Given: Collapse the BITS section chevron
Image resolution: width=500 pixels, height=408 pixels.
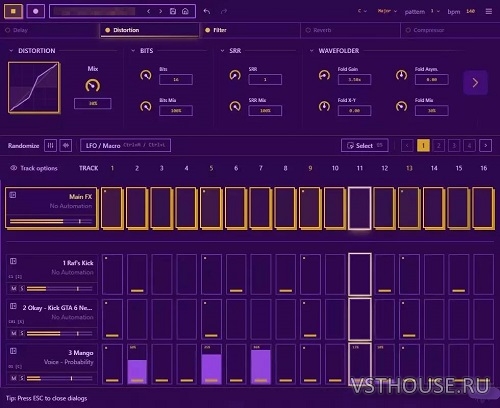Looking at the screenshot, I should pos(133,51).
